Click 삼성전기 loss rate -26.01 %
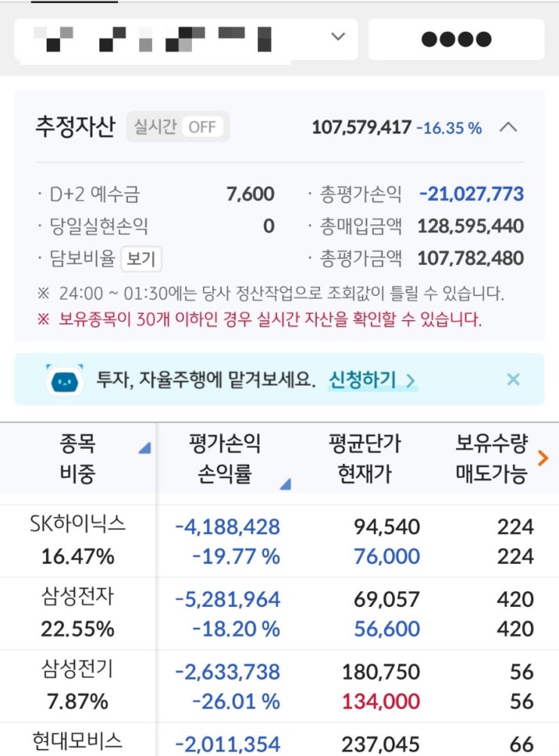Image resolution: width=559 pixels, height=756 pixels. (236, 702)
